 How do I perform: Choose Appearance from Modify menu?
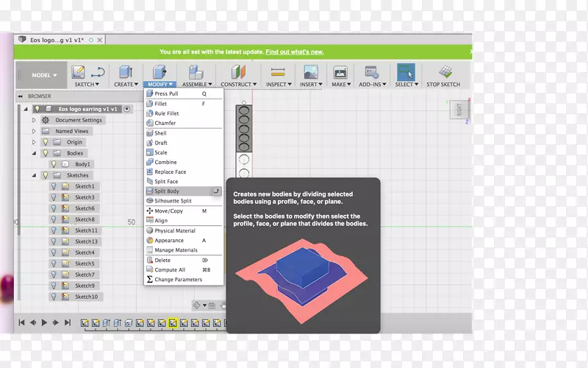tap(184, 241)
